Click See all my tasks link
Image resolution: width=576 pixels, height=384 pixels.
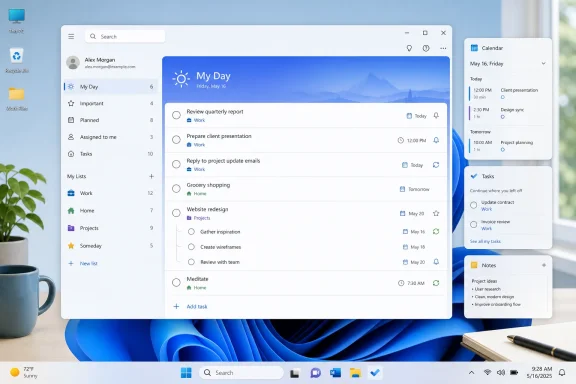point(485,241)
